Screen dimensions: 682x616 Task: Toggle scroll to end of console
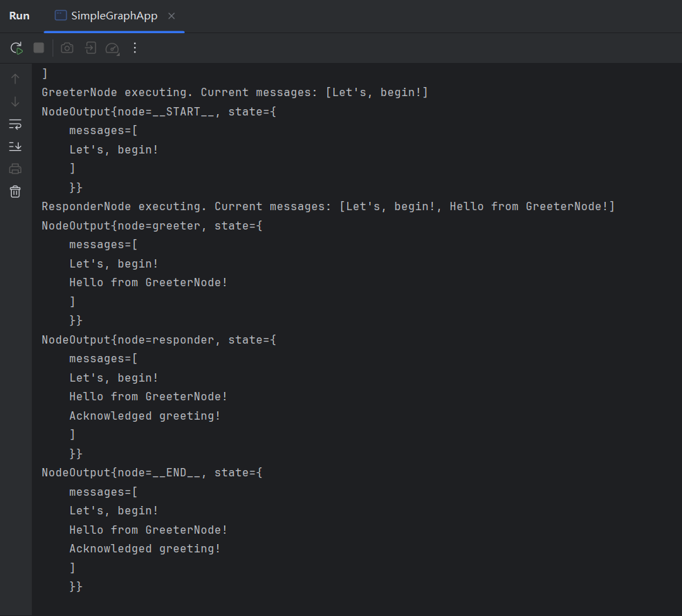tap(15, 146)
